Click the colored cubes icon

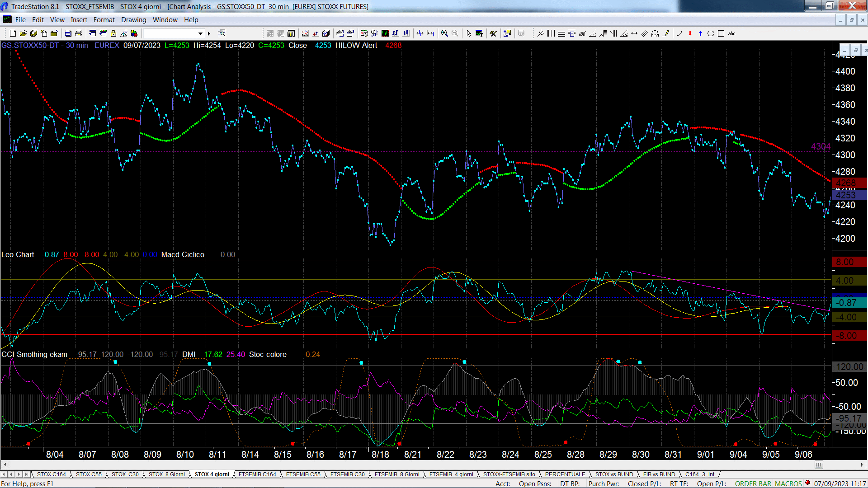[134, 33]
